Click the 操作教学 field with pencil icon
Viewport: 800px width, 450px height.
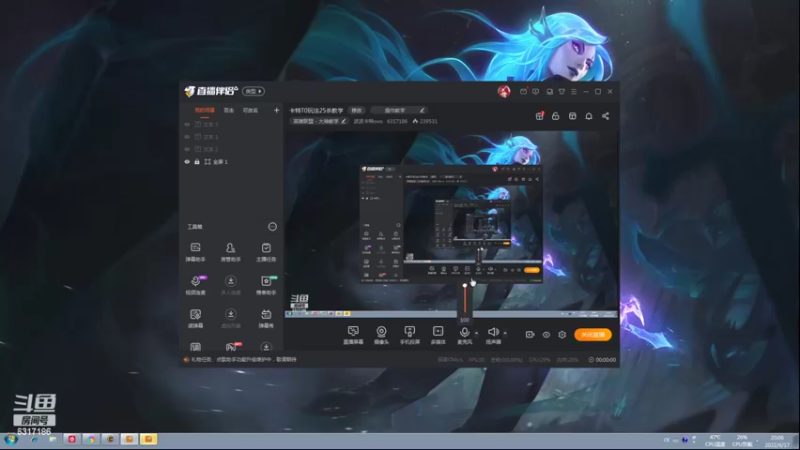pyautogui.click(x=398, y=110)
